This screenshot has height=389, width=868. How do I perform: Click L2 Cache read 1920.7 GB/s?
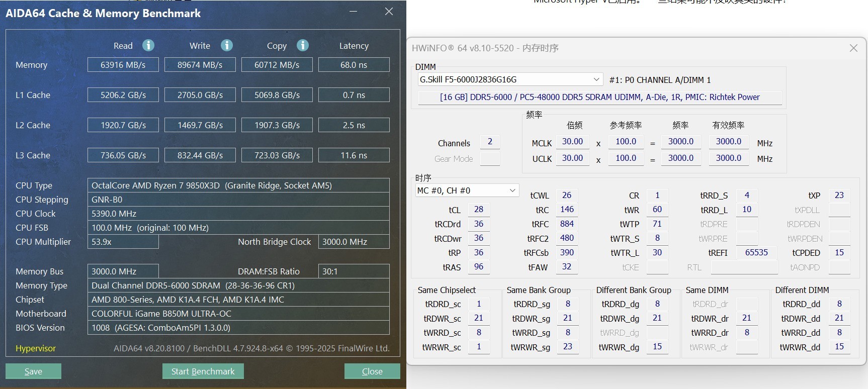click(x=123, y=125)
